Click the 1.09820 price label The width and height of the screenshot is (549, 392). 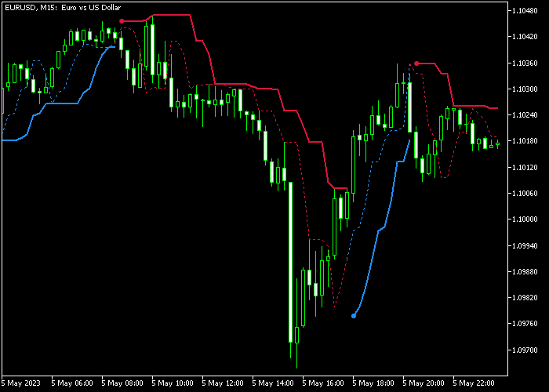[x=525, y=298]
